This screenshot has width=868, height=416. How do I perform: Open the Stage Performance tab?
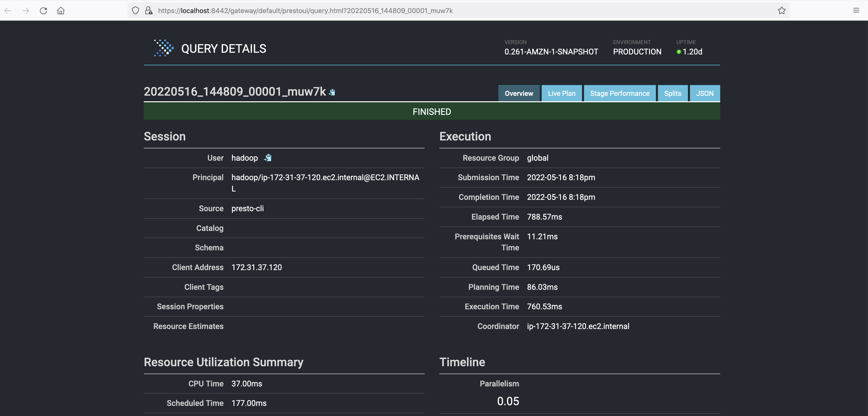click(x=619, y=93)
